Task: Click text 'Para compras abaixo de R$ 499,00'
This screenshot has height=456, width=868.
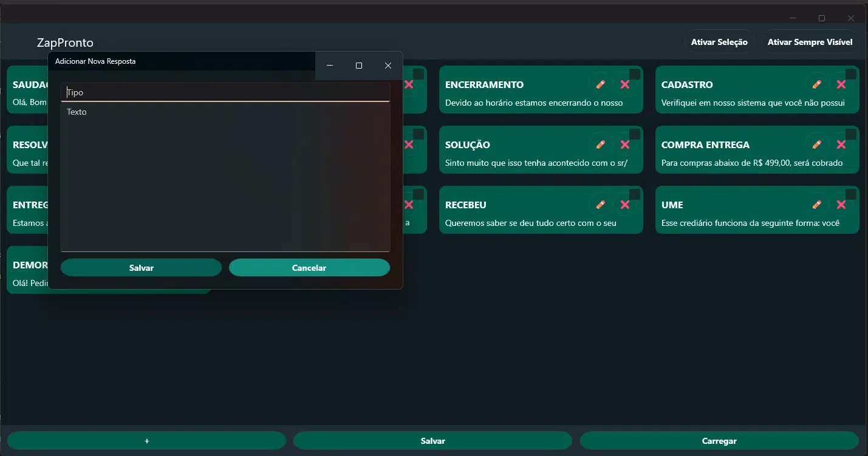Action: (x=725, y=163)
